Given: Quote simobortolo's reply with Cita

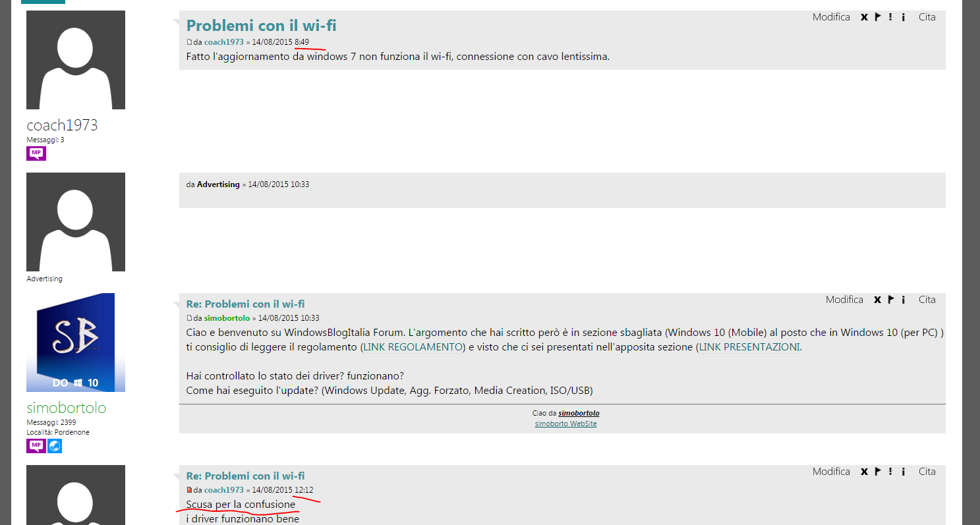Looking at the screenshot, I should 927,300.
